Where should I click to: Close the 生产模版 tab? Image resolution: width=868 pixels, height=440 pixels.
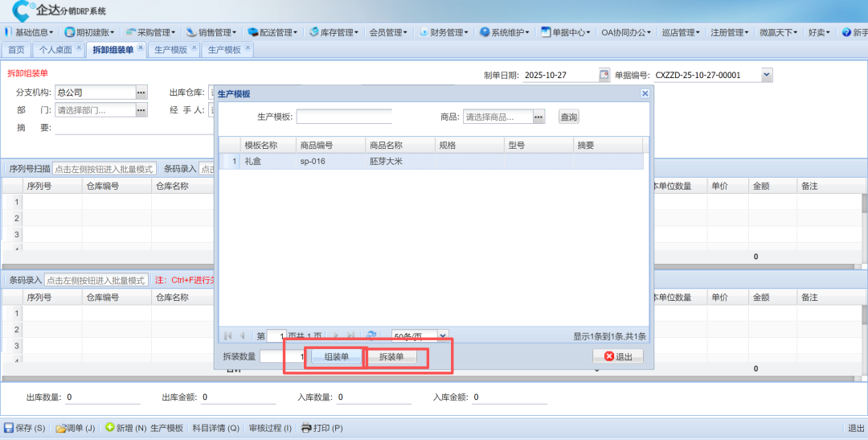coord(194,47)
